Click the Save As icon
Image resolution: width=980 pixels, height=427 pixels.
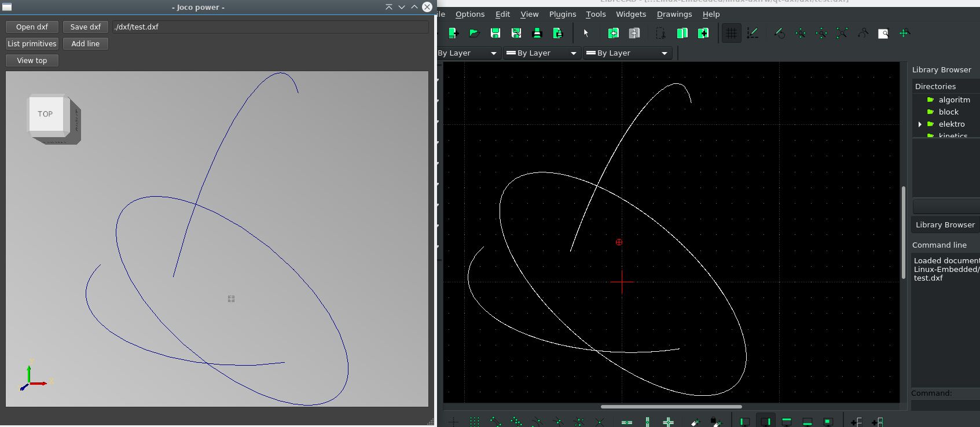[x=516, y=33]
